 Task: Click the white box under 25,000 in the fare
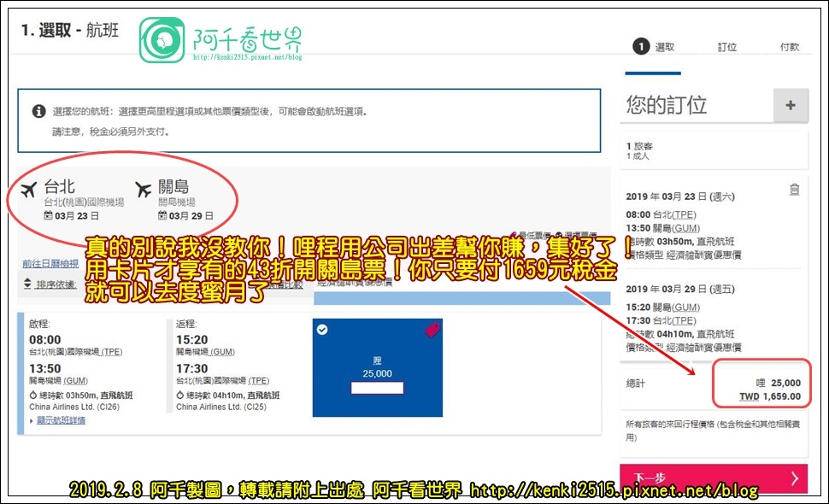pyautogui.click(x=377, y=389)
